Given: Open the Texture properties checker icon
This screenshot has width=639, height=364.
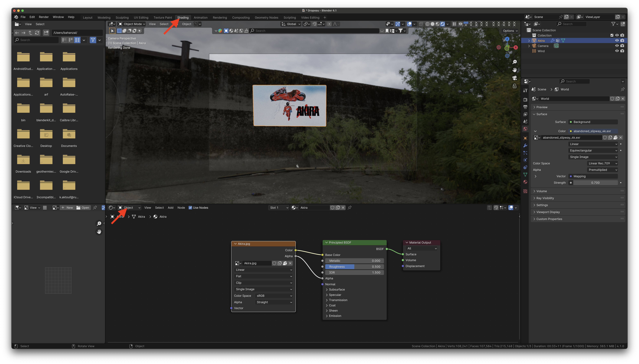Looking at the screenshot, I should pyautogui.click(x=525, y=191).
